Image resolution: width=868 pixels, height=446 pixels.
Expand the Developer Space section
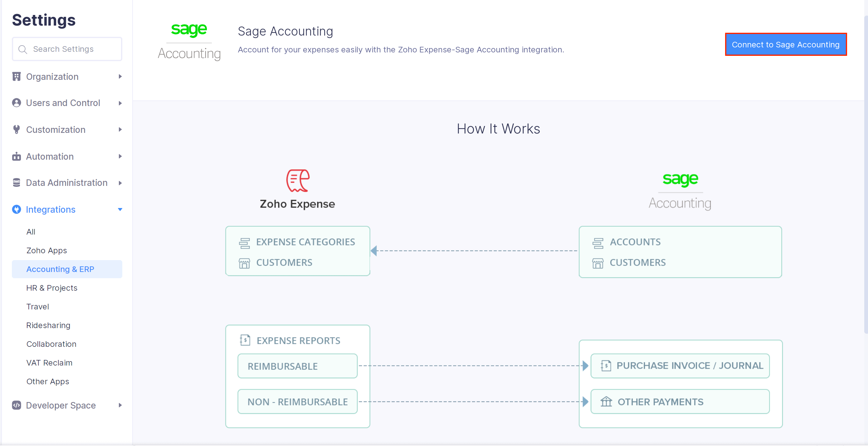(120, 405)
